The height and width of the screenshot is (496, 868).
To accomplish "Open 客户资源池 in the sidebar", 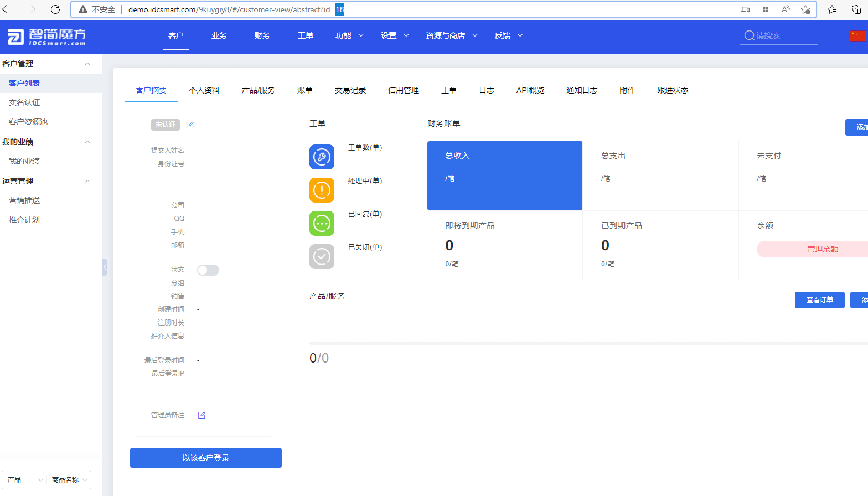I will [x=28, y=122].
